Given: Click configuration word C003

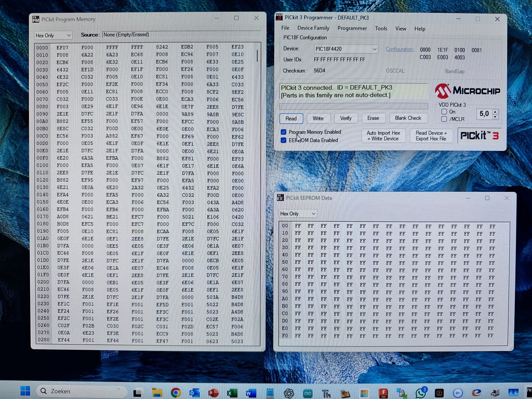Looking at the screenshot, I should point(425,57).
